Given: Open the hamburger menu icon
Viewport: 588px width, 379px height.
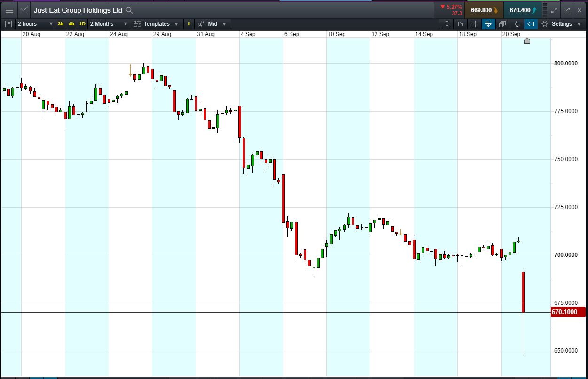Looking at the screenshot, I should click(x=9, y=10).
